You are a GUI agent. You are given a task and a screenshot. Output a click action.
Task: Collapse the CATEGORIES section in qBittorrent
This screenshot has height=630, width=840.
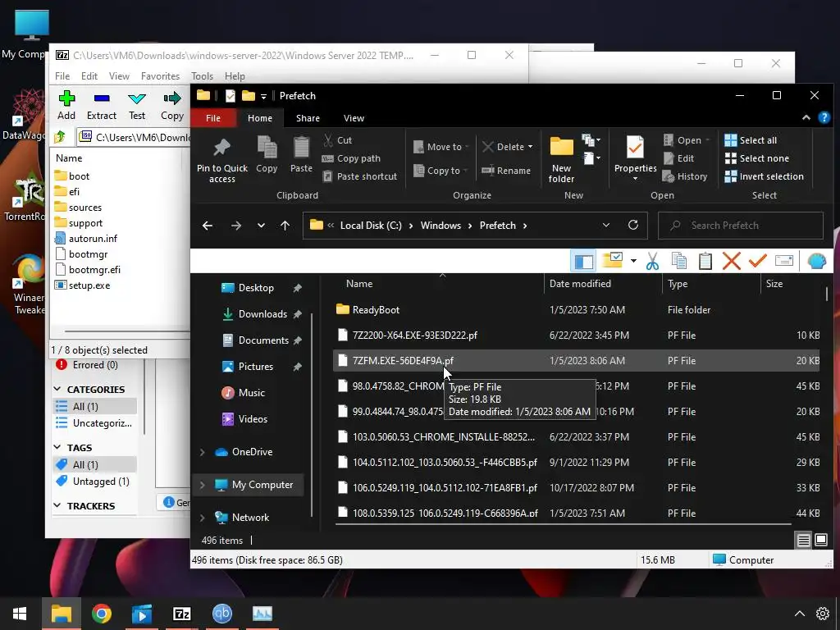[x=57, y=389]
